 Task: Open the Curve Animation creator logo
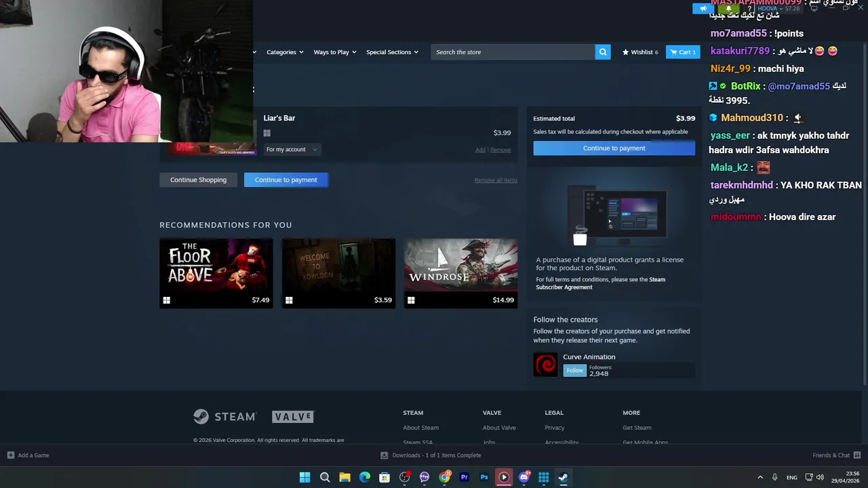[x=545, y=365]
